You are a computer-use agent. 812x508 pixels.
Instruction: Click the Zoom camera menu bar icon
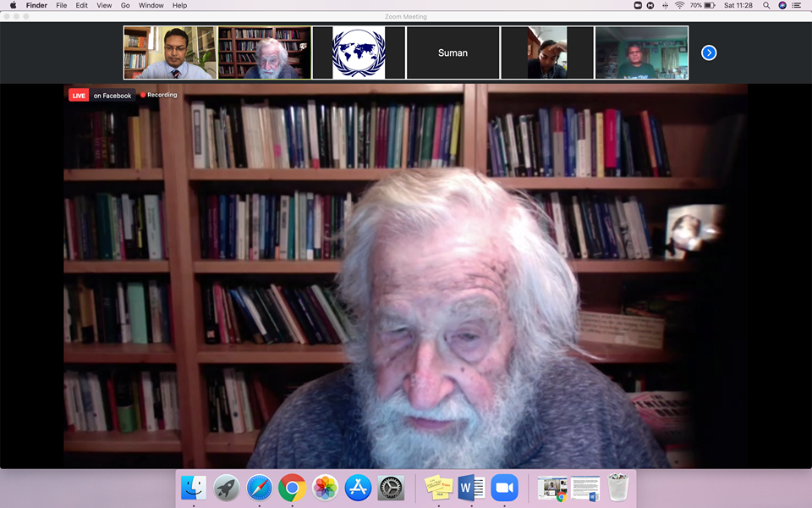click(637, 5)
